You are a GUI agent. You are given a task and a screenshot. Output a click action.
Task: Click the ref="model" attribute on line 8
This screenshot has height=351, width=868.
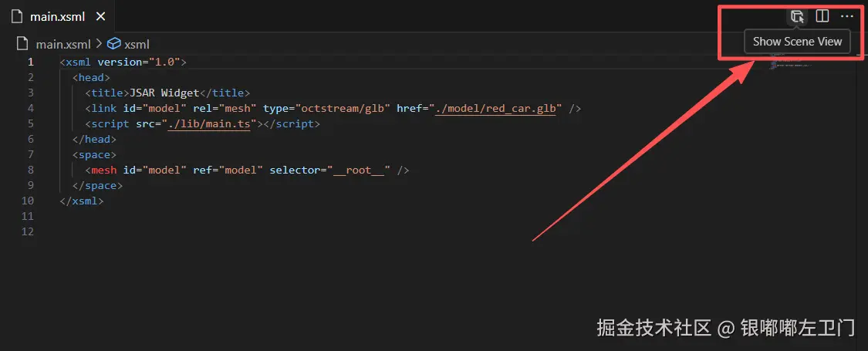point(228,170)
